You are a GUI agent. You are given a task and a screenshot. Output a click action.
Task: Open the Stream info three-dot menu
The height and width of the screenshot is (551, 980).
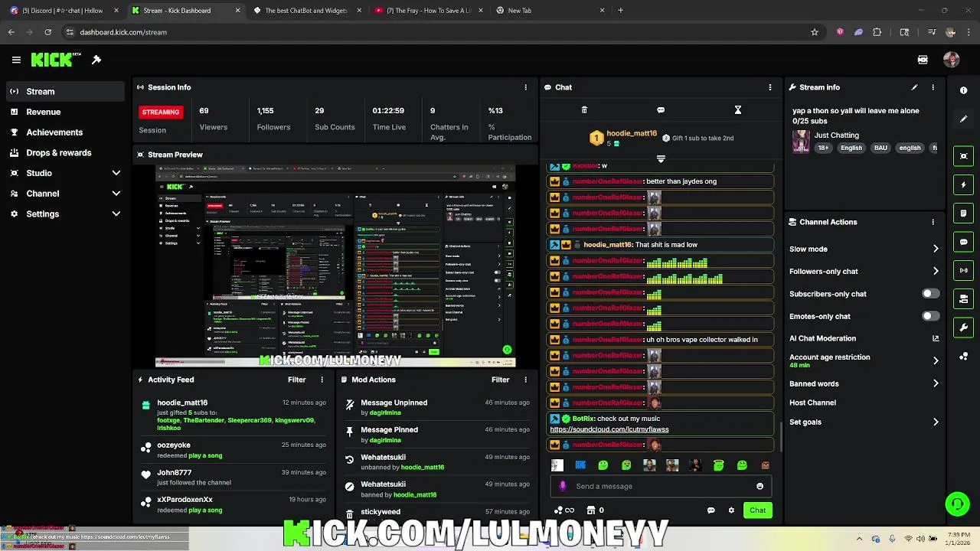click(x=933, y=87)
